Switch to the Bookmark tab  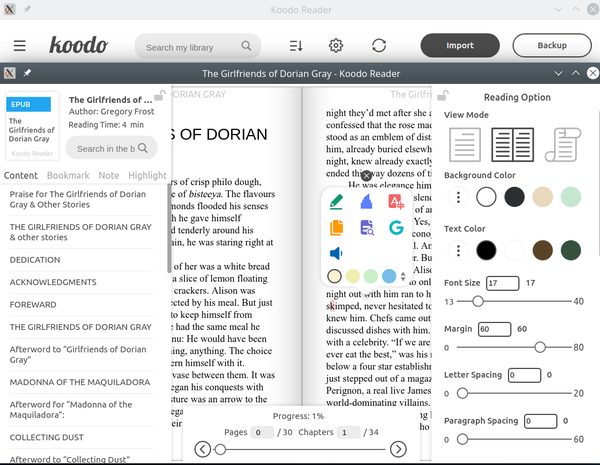coord(68,176)
